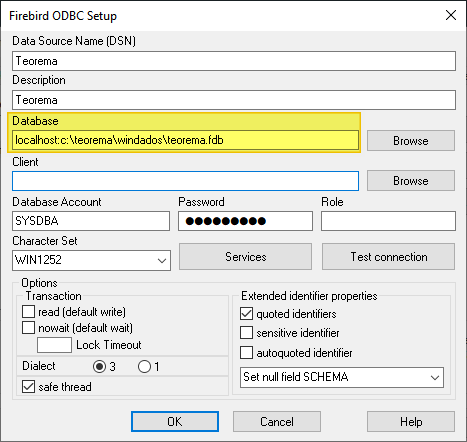Click the Dialect label

click(x=39, y=366)
